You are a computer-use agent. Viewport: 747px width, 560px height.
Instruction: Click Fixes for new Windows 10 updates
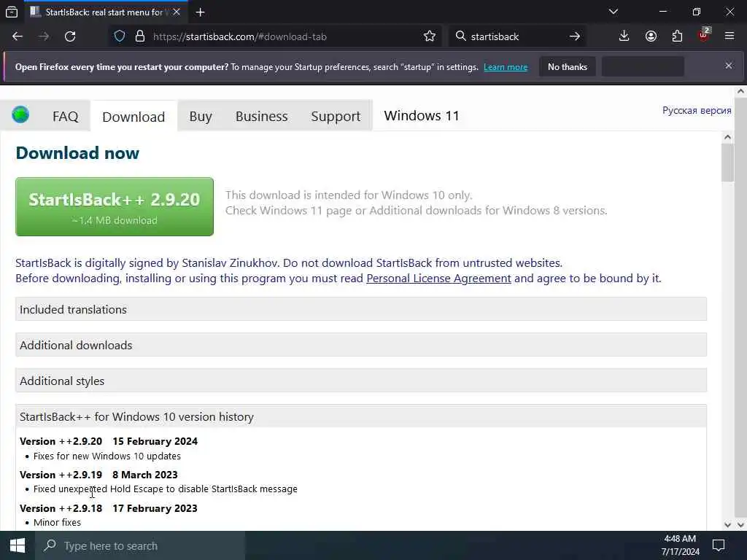coord(107,456)
